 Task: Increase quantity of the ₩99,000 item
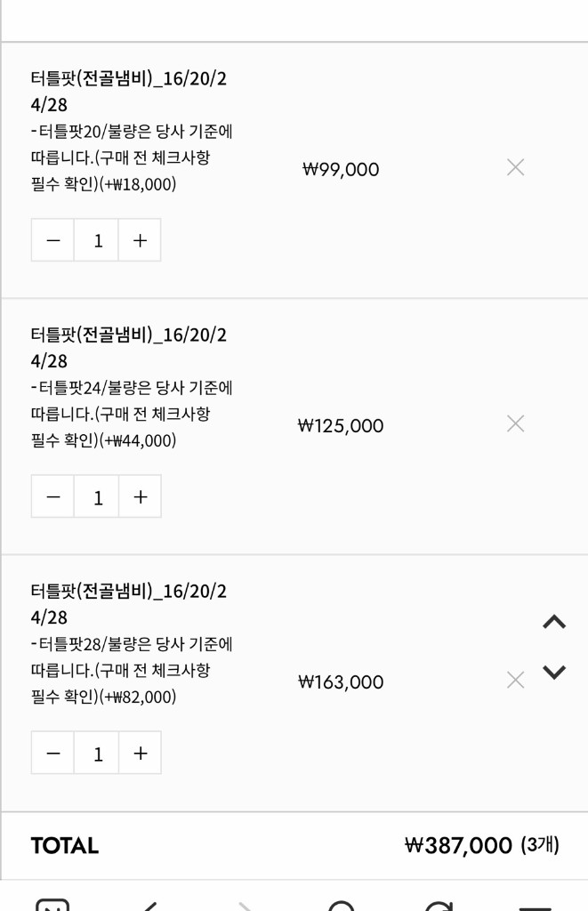click(140, 239)
